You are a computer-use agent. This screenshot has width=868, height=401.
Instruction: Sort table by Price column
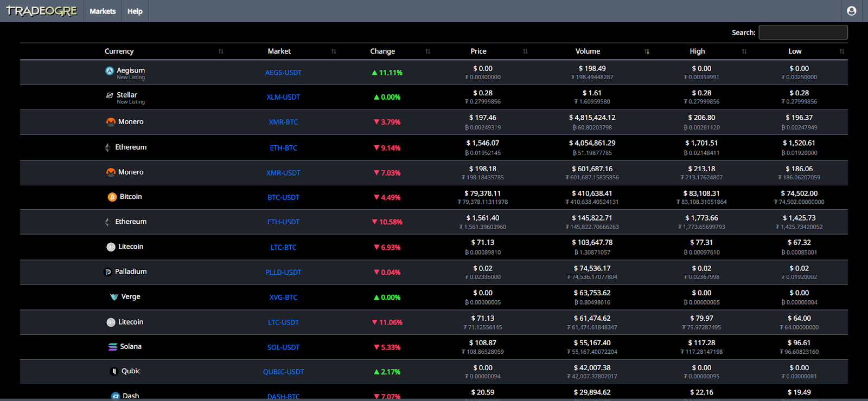[x=478, y=51]
